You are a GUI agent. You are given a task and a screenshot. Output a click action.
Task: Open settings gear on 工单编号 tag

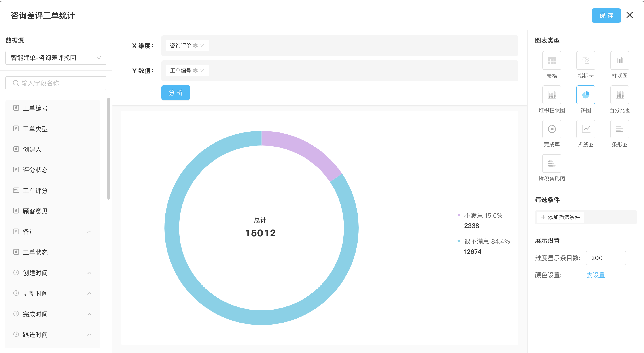click(x=195, y=71)
